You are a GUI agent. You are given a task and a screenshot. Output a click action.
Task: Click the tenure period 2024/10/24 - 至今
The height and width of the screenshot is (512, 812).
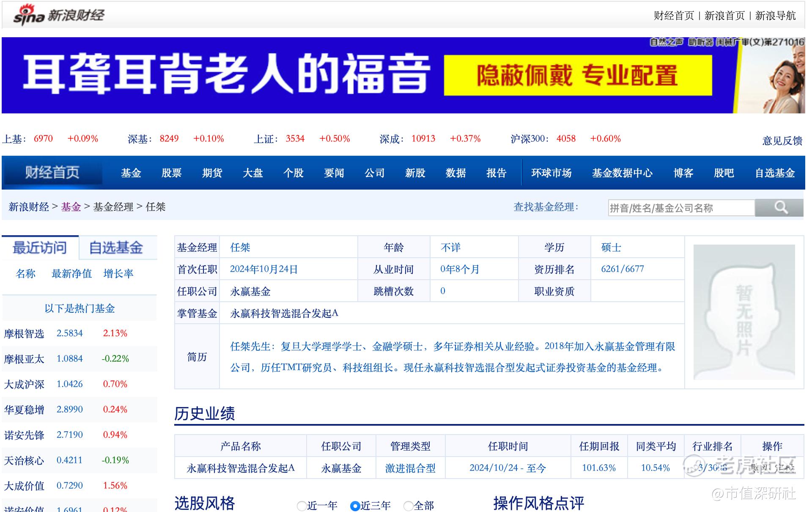508,468
